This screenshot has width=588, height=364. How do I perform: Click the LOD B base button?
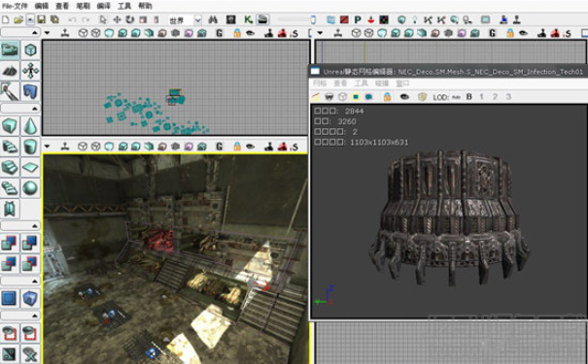click(468, 97)
